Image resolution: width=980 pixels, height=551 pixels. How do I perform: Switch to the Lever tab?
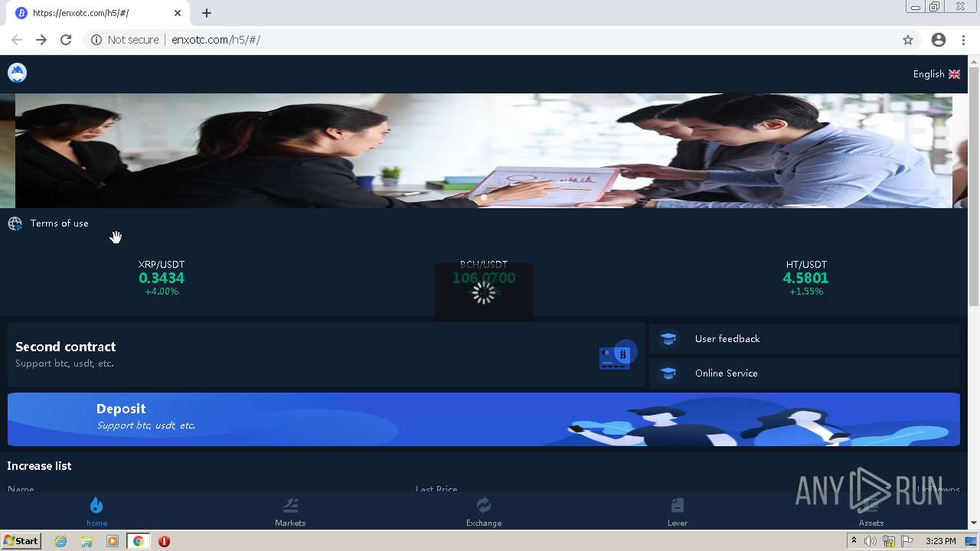coord(678,512)
